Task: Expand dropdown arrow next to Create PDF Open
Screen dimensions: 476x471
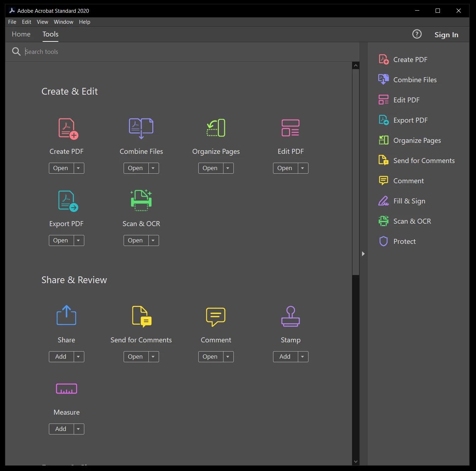Action: pyautogui.click(x=79, y=168)
